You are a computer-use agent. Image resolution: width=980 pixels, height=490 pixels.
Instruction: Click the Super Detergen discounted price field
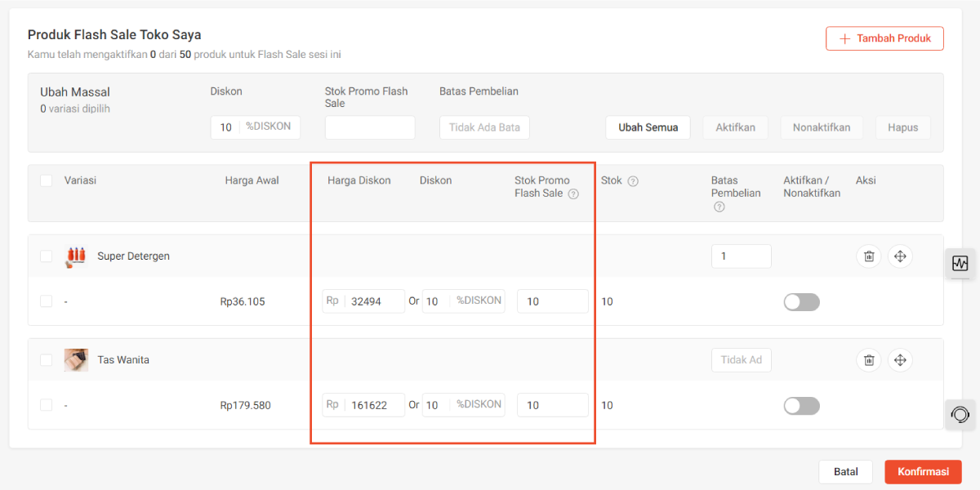[373, 301]
